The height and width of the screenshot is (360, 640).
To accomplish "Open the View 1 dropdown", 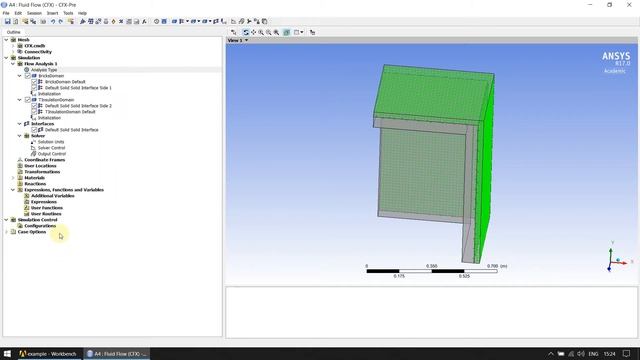I will [x=246, y=40].
